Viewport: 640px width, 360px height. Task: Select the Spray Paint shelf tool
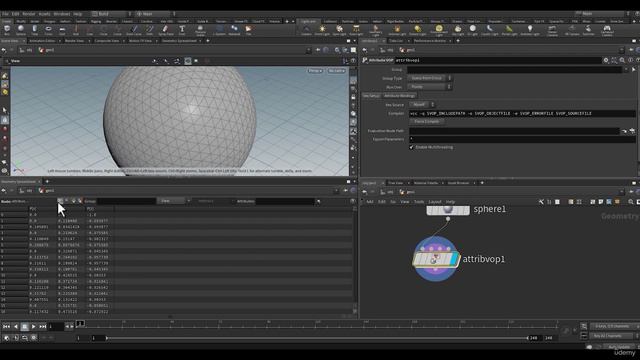[x=165, y=30]
